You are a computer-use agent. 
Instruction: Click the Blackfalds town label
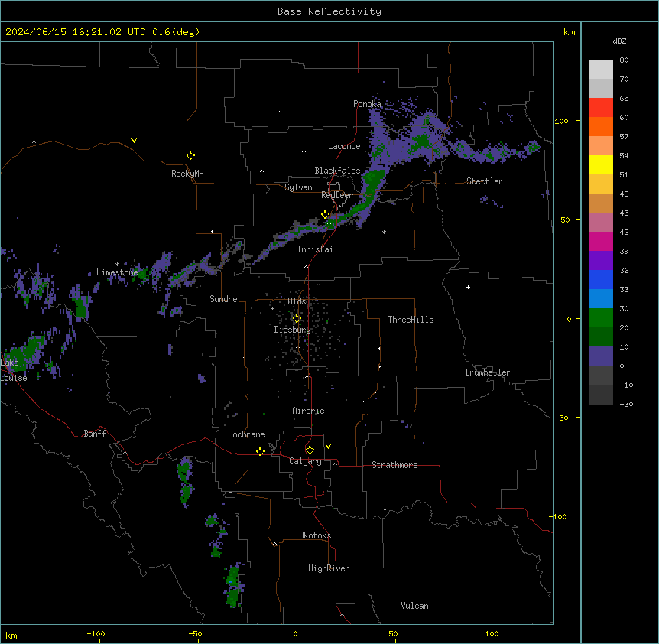pos(337,171)
